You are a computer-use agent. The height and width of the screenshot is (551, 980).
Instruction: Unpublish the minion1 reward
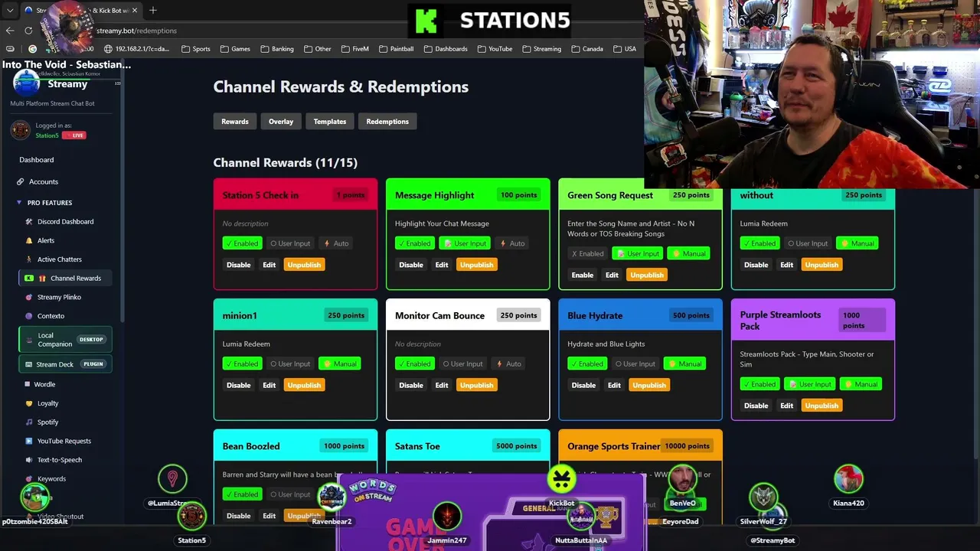click(304, 385)
